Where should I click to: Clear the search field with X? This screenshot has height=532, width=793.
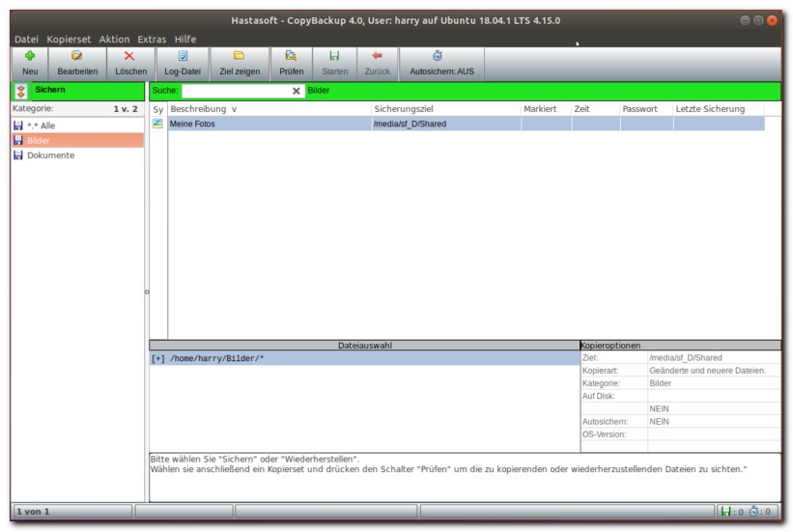tap(297, 91)
